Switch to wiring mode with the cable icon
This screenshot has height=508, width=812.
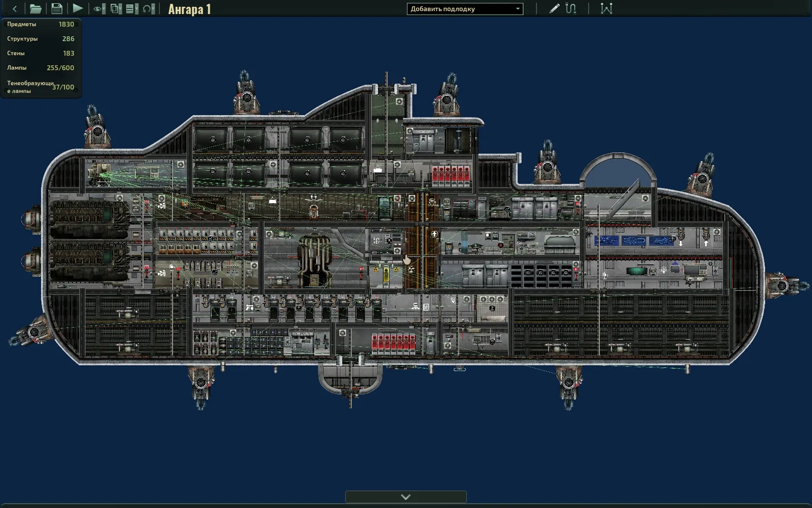pyautogui.click(x=571, y=9)
